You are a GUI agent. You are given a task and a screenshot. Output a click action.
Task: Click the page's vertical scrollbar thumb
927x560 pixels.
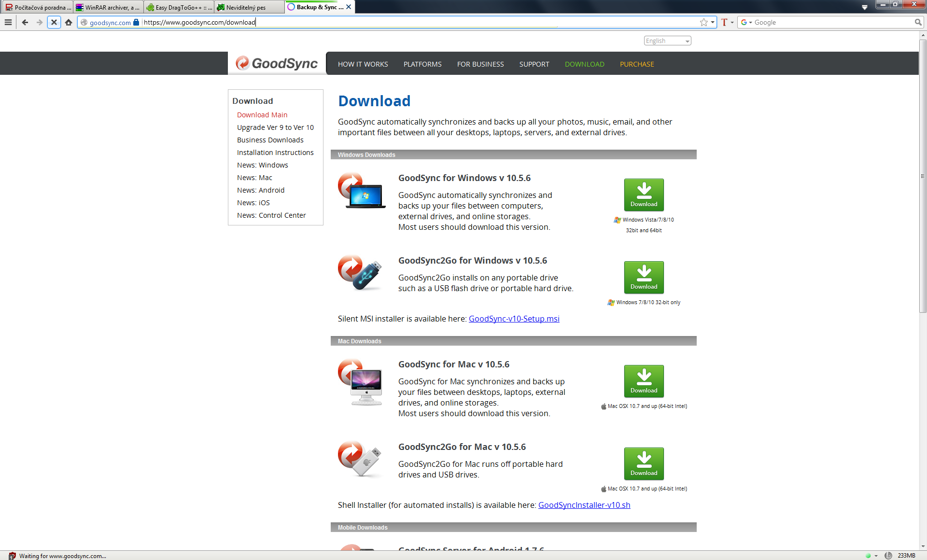point(923,176)
